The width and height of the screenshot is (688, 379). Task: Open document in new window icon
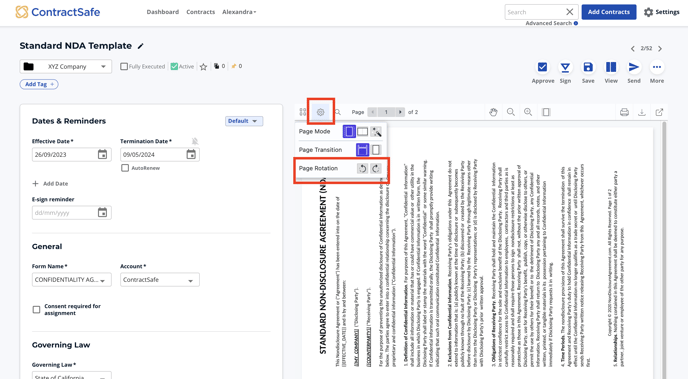[x=659, y=112]
